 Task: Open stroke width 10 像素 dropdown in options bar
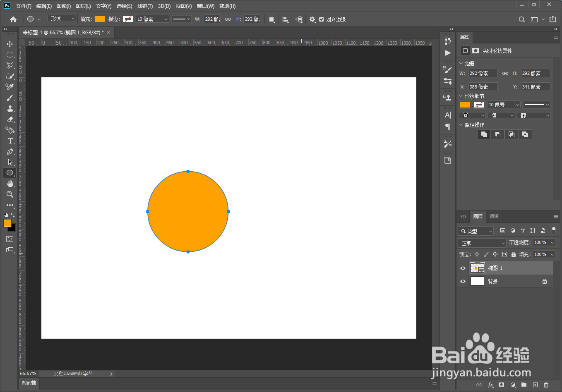point(166,19)
